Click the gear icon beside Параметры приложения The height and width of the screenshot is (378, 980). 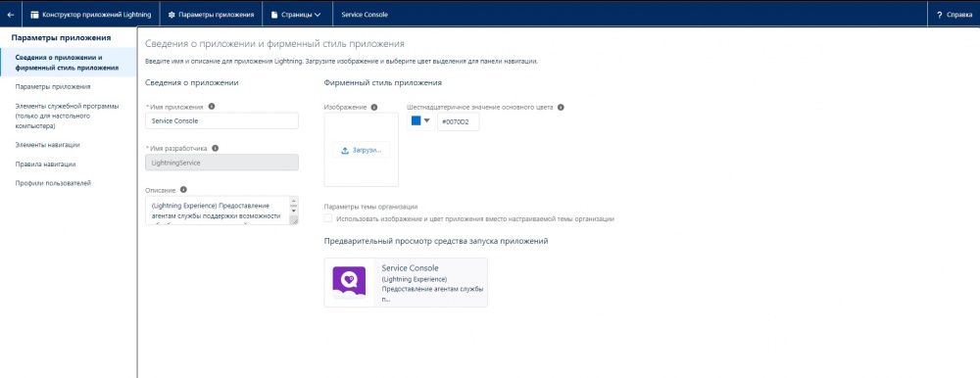[x=171, y=15]
